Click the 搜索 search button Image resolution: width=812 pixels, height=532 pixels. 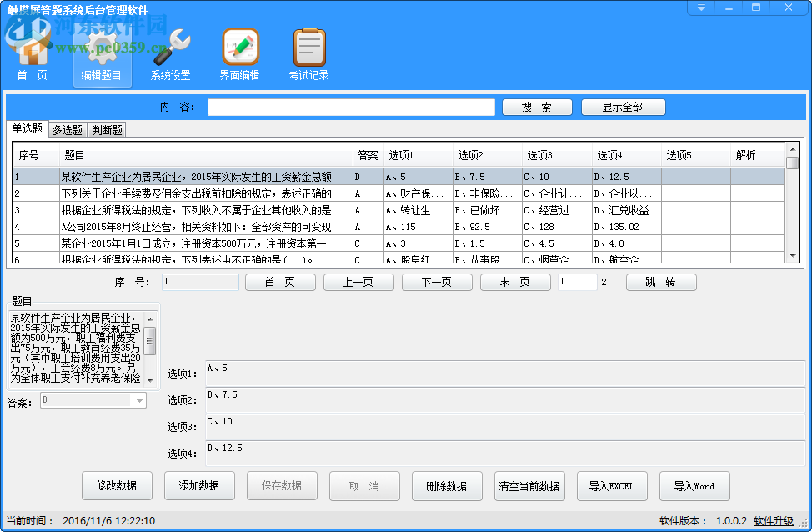tap(537, 107)
